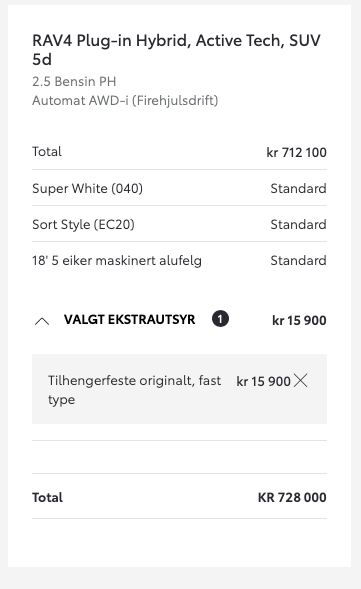Click the 2.5 Bensin PH engine subtitle

[x=74, y=82]
